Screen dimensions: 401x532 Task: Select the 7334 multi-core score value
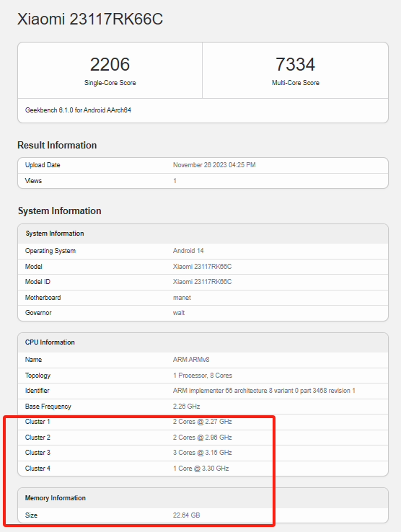point(295,64)
